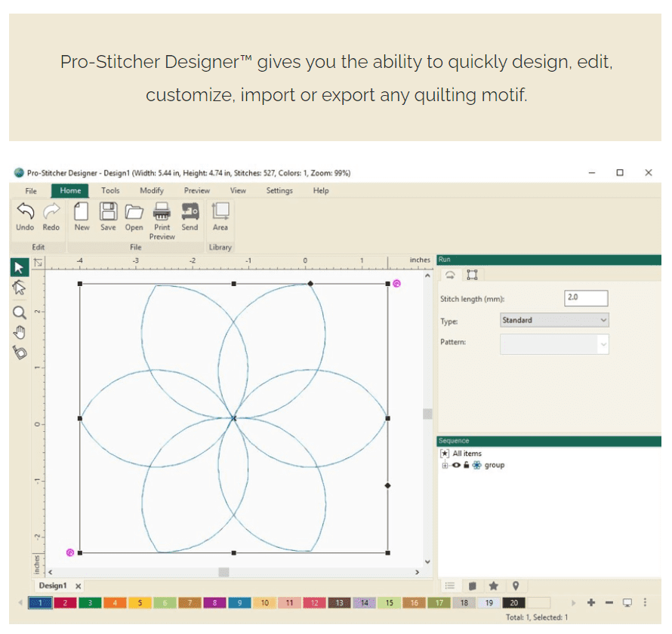Remove a color with minus icon
The height and width of the screenshot is (634, 672).
pos(609,603)
